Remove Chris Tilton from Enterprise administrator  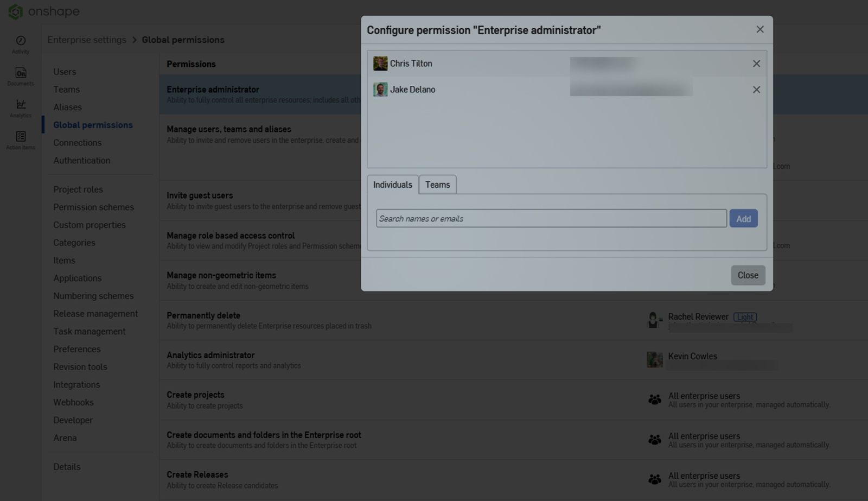(756, 64)
